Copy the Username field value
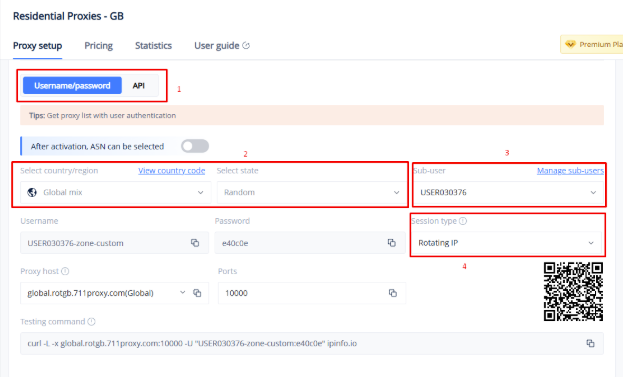627x378 pixels. coord(195,243)
